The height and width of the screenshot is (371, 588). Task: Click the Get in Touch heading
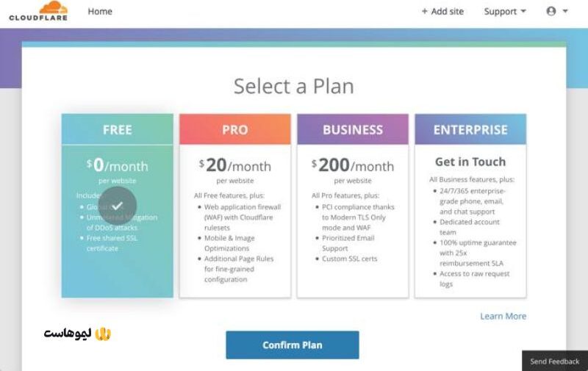click(470, 162)
